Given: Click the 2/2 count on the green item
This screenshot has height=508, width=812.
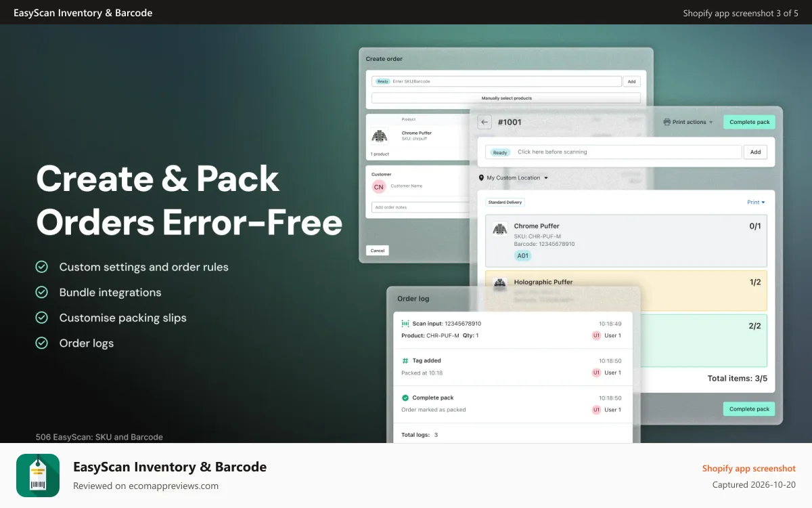Looking at the screenshot, I should click(x=755, y=326).
